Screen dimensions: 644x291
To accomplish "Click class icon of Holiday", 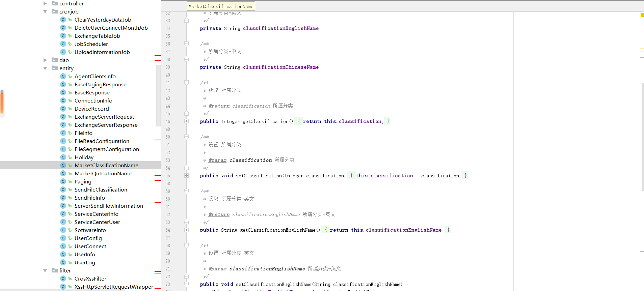I will point(63,157).
